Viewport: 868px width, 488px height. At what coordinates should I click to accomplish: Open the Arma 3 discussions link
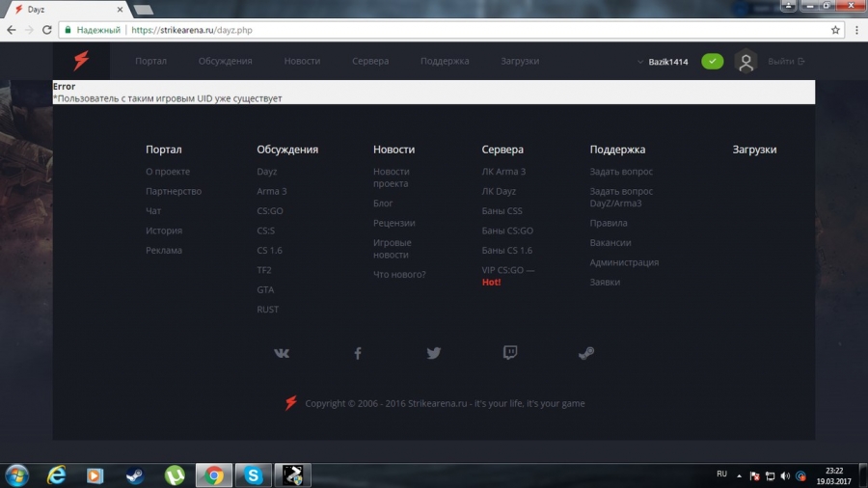pyautogui.click(x=272, y=191)
